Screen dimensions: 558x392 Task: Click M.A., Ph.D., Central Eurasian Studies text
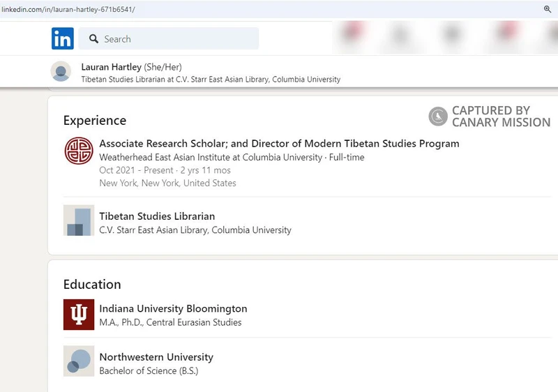pyautogui.click(x=170, y=322)
